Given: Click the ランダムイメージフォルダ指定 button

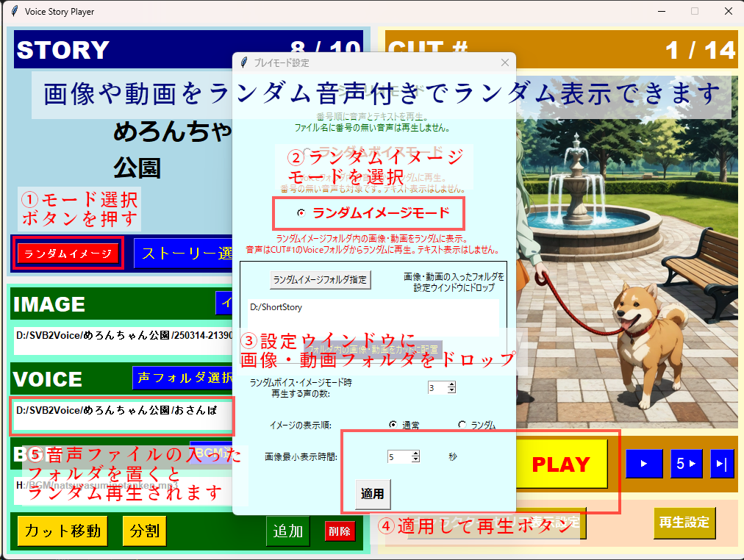Looking at the screenshot, I should (321, 280).
